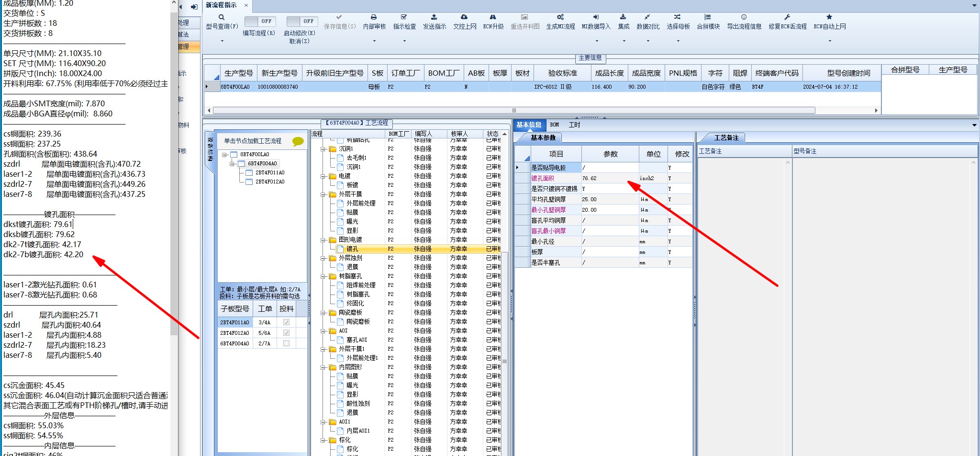Collapse the 8BT4F00LA0 tree node

[225, 155]
